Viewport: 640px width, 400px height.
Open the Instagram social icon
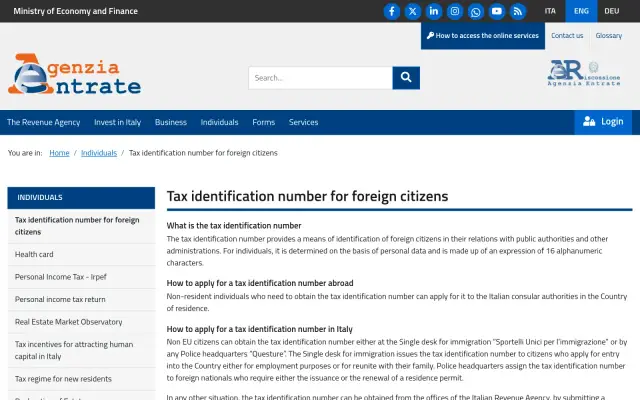pos(455,11)
